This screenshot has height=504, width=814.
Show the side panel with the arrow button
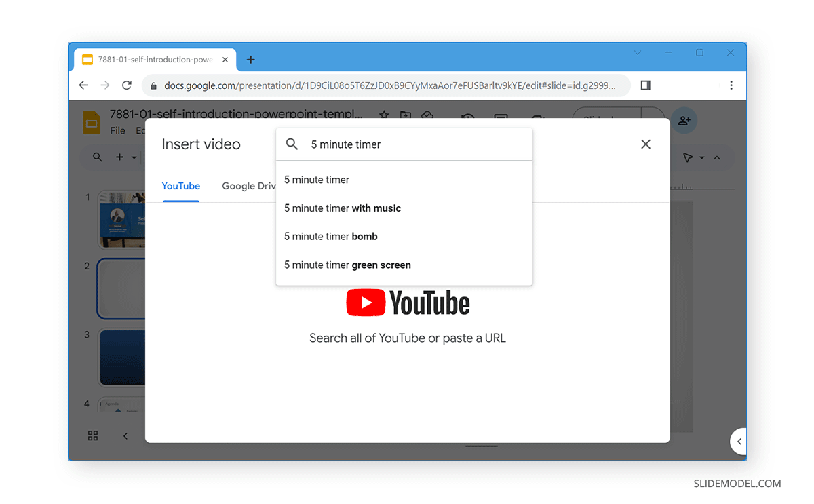coord(739,442)
